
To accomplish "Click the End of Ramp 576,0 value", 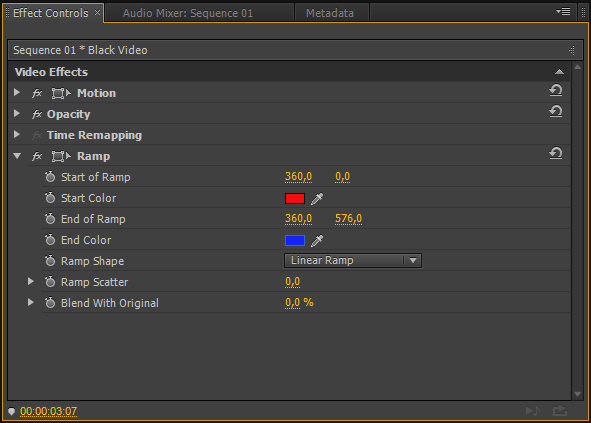I will pyautogui.click(x=348, y=219).
